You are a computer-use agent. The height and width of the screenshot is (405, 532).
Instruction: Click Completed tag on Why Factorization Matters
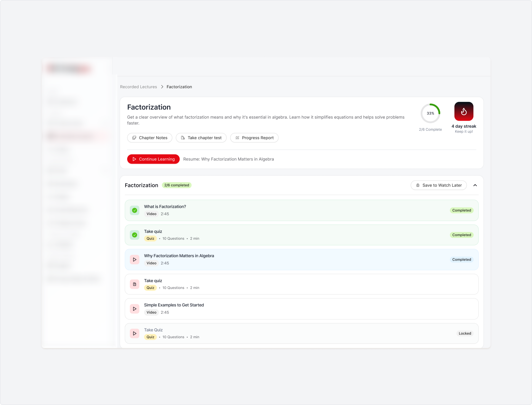tap(461, 259)
